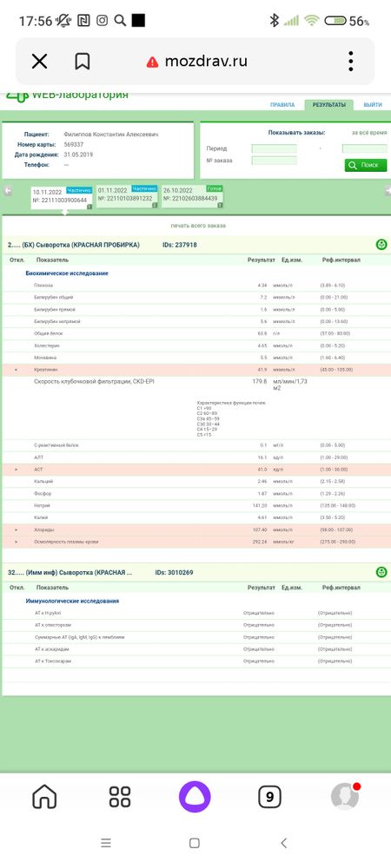Tap the four-squares services icon
391x868 pixels.
point(120,797)
